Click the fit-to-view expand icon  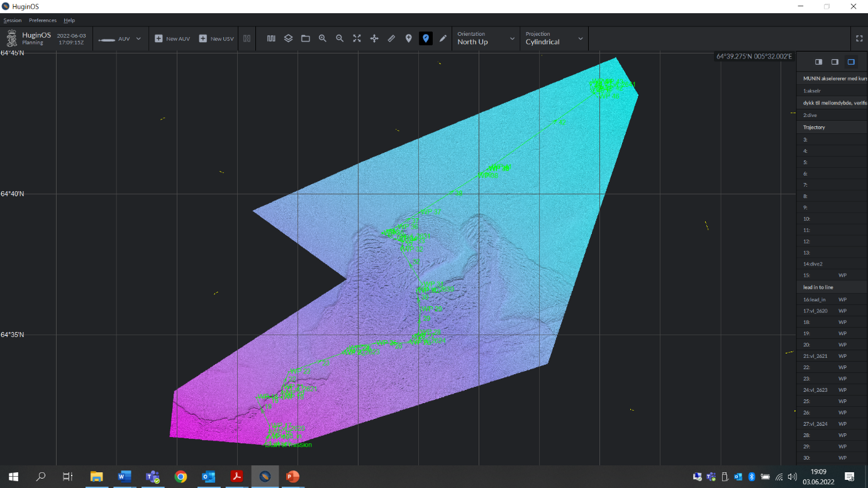[x=357, y=38]
